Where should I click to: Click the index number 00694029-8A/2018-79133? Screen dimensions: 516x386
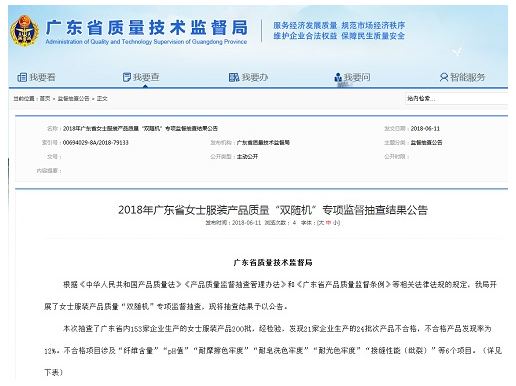[96, 143]
